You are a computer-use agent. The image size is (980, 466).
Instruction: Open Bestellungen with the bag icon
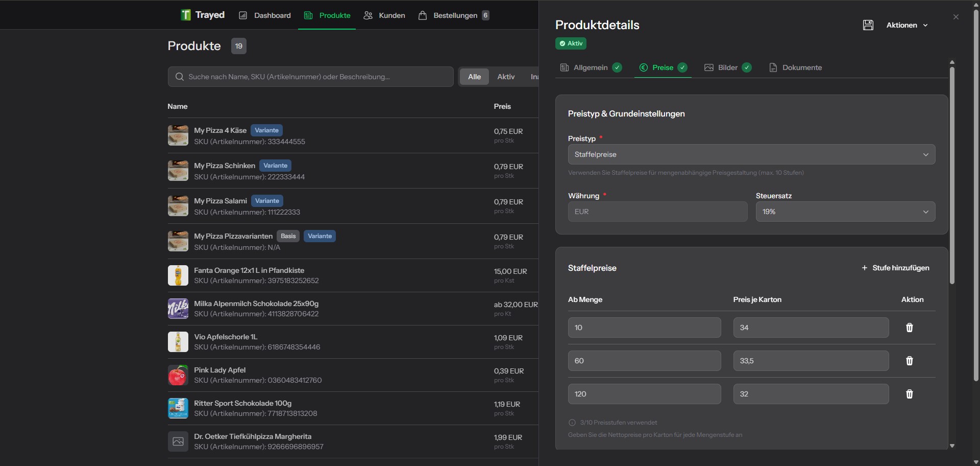[423, 15]
